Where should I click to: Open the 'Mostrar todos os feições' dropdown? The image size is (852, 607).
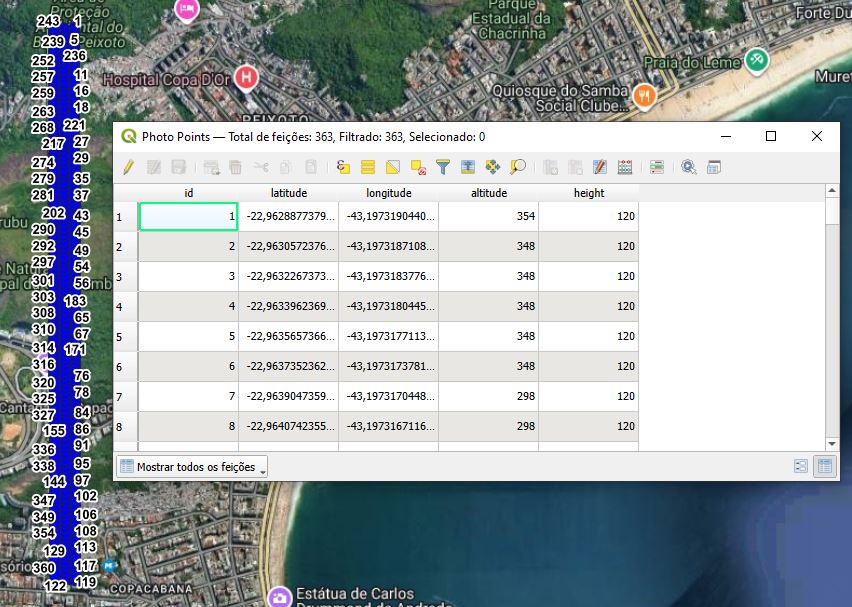pyautogui.click(x=192, y=467)
